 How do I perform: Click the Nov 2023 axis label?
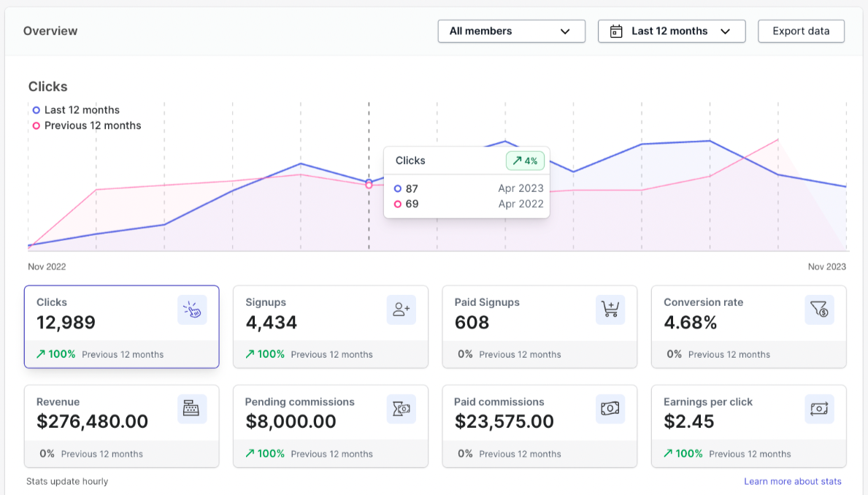coord(827,267)
